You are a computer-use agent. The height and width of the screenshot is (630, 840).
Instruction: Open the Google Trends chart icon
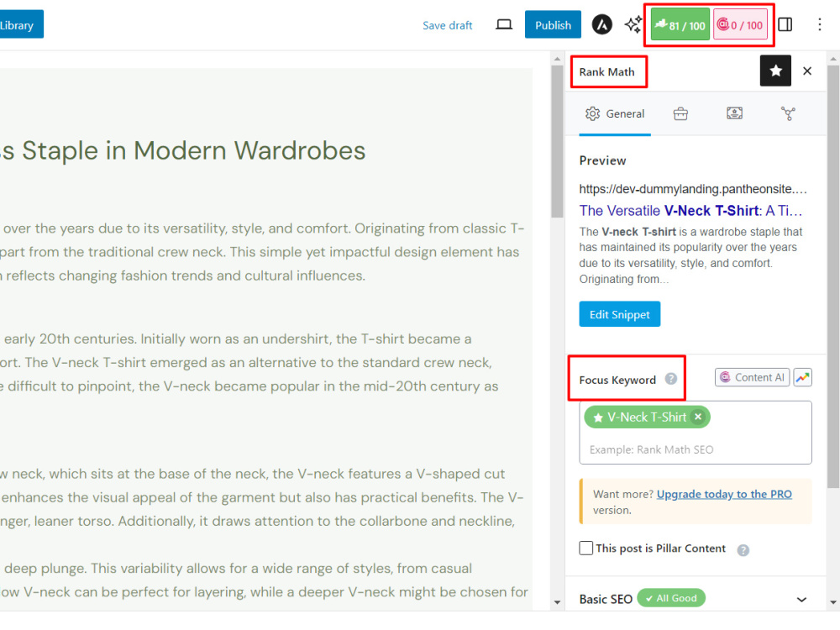[802, 377]
